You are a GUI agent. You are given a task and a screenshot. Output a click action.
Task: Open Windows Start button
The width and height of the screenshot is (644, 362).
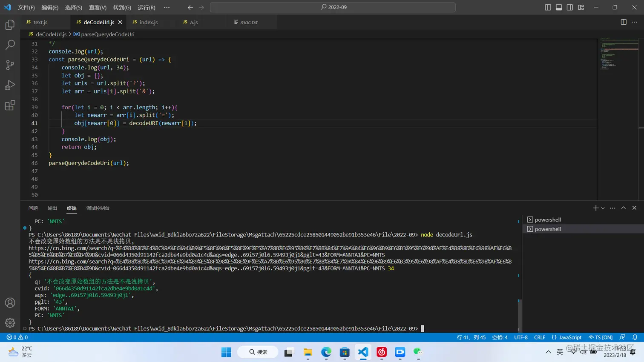[226, 352]
